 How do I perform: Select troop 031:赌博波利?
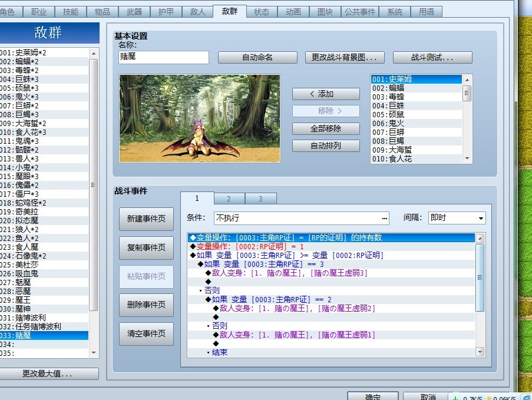point(44,318)
